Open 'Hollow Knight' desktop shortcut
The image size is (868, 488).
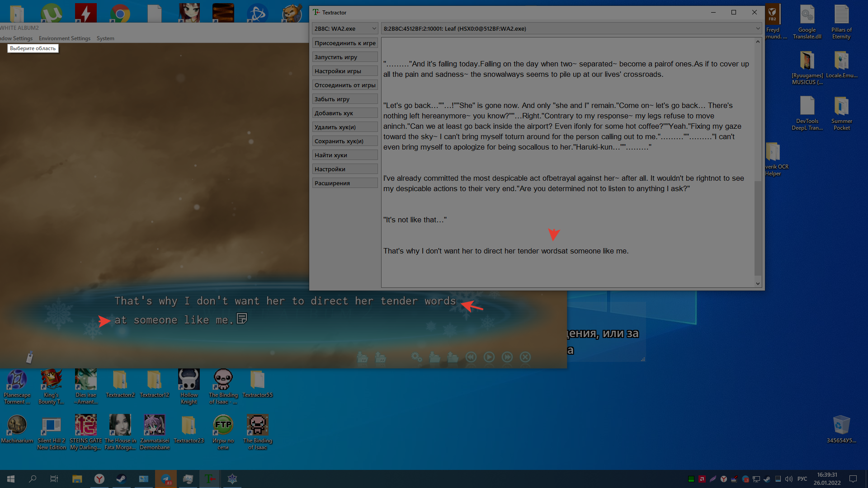(x=189, y=387)
